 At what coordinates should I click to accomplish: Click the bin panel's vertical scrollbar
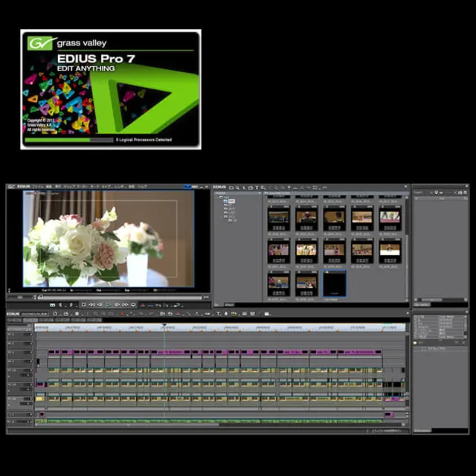tap(407, 245)
